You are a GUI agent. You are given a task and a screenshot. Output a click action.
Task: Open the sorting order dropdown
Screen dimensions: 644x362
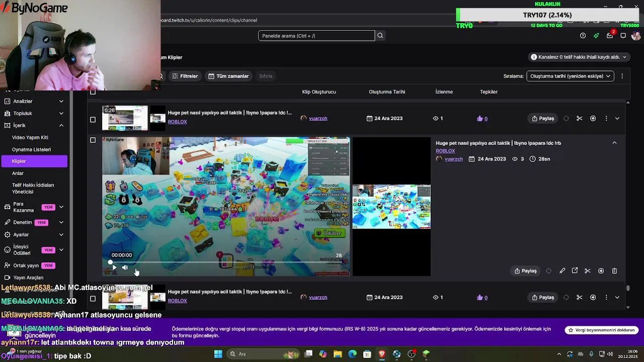coord(570,76)
